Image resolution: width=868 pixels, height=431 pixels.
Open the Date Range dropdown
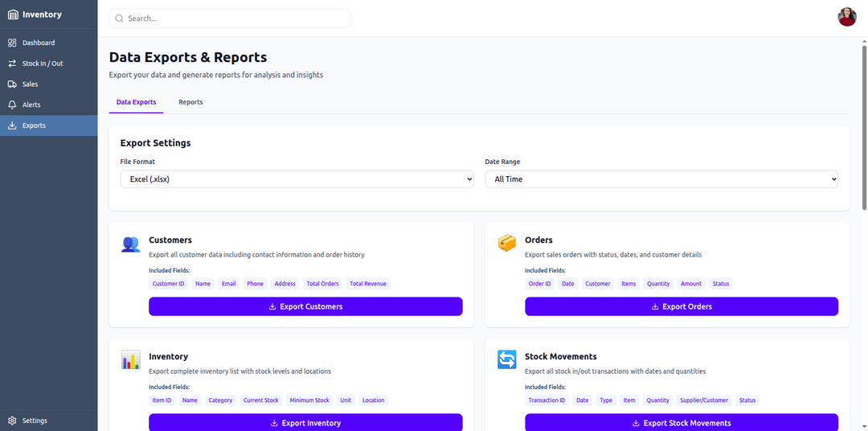pyautogui.click(x=661, y=179)
